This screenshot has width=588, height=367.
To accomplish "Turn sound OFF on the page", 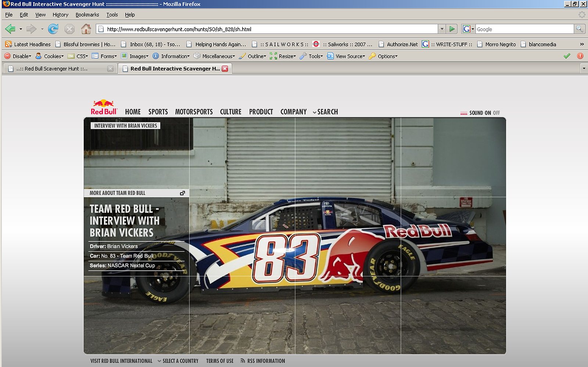I will 496,113.
